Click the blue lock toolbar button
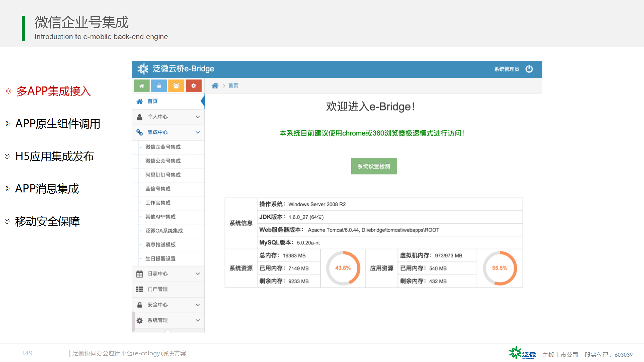This screenshot has height=362, width=644. coord(159,86)
